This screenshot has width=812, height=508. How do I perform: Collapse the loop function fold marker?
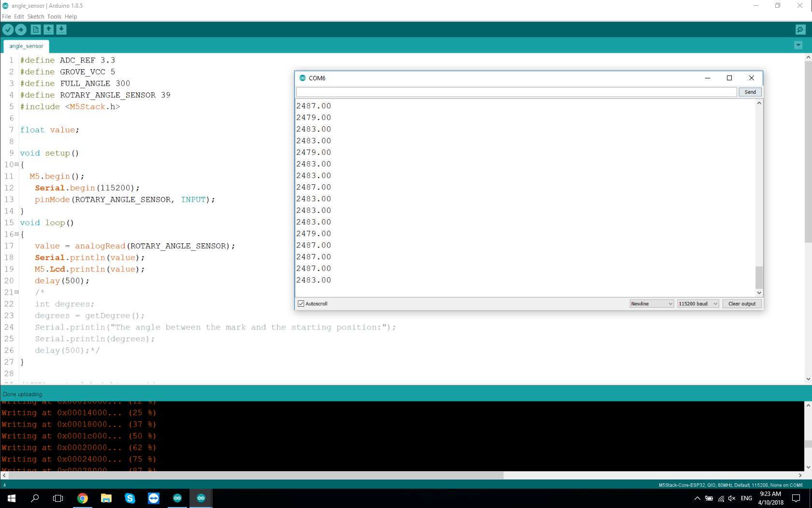[x=16, y=234]
